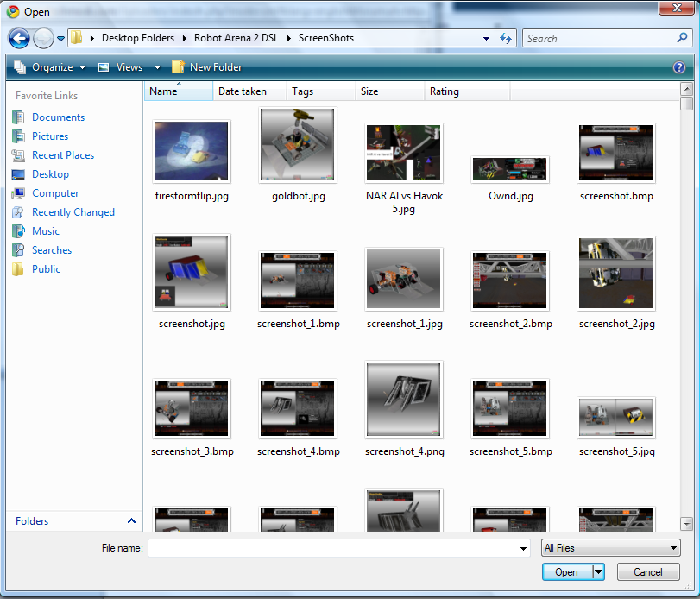
Task: Click the Search magnifier icon
Action: click(682, 38)
